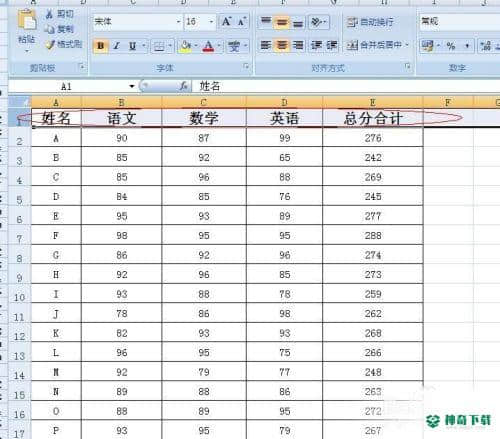Viewport: 500px width, 439px height.
Task: Toggle center horizontal alignment
Action: [282, 45]
